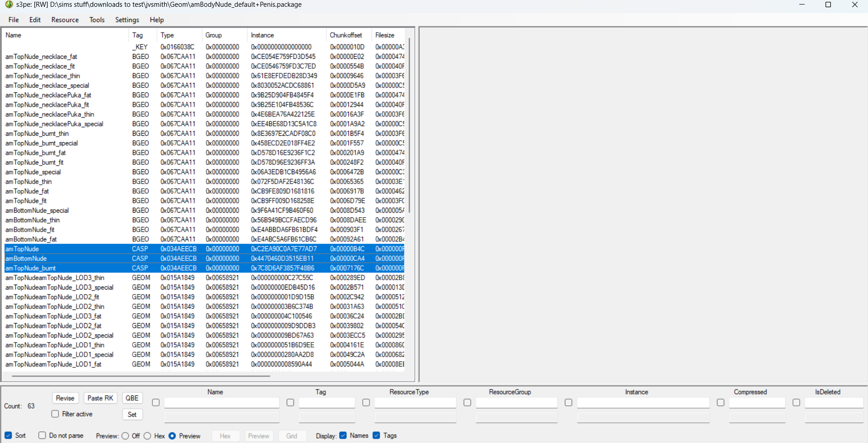Select the amTopNude CASP row
This screenshot has height=443, width=868.
point(204,249)
